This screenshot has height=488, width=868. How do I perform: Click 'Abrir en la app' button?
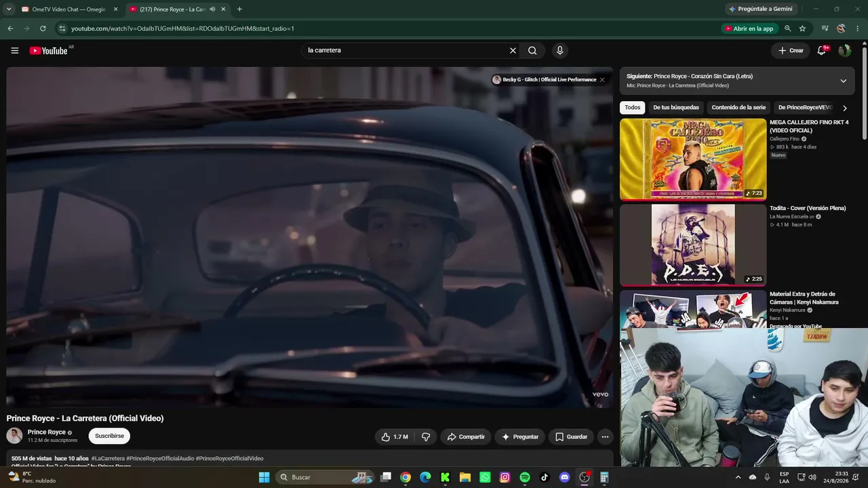click(749, 28)
